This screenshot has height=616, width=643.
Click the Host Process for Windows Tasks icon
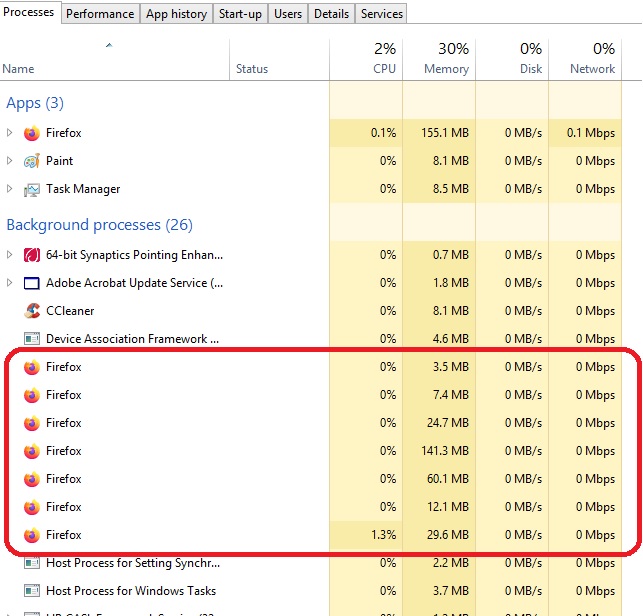pyautogui.click(x=32, y=591)
